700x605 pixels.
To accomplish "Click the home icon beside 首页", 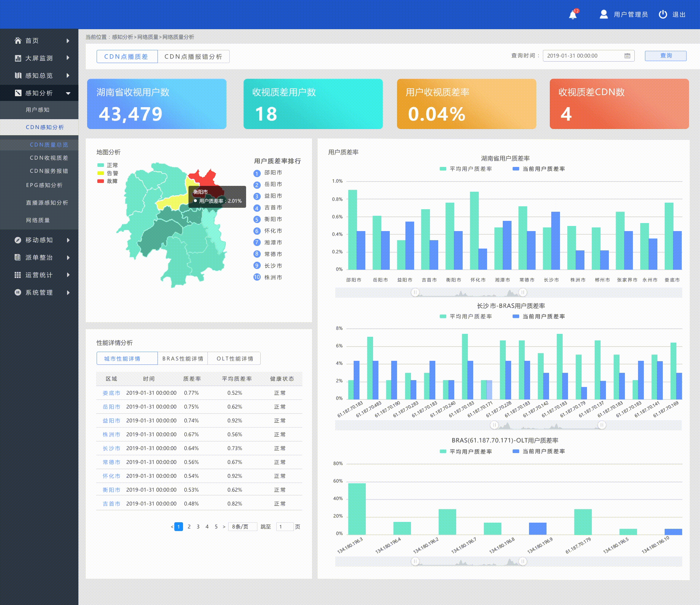I will tap(18, 40).
